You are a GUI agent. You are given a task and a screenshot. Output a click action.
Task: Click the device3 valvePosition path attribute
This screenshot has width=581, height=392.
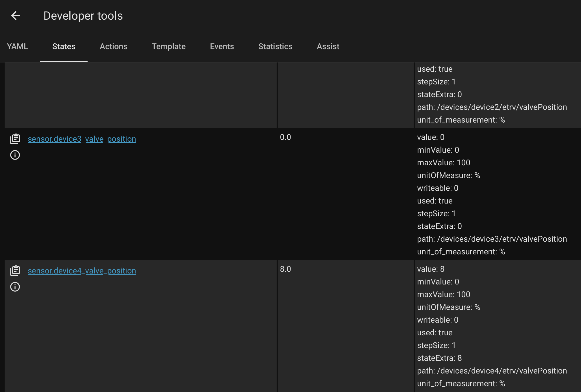point(492,239)
